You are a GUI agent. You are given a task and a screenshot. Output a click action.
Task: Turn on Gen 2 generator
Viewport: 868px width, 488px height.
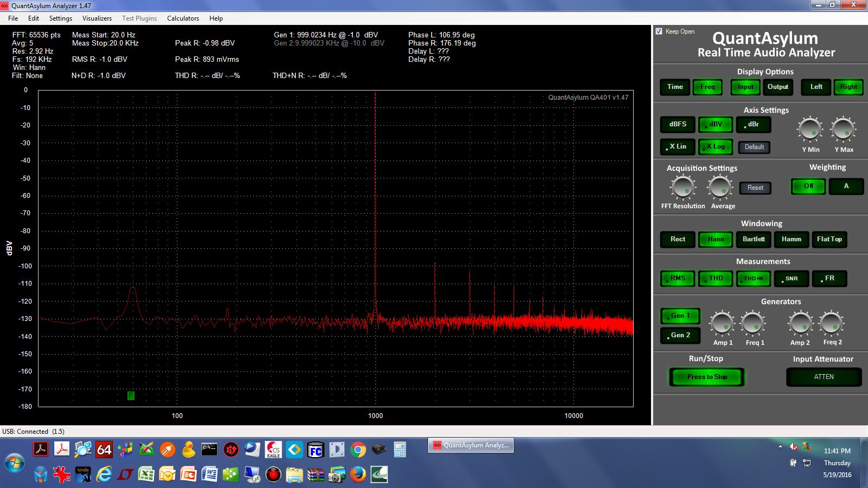680,335
